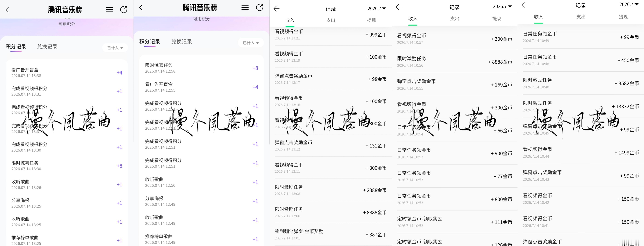Open the 2026.7 month picker in the fourth screen

tap(502, 6)
